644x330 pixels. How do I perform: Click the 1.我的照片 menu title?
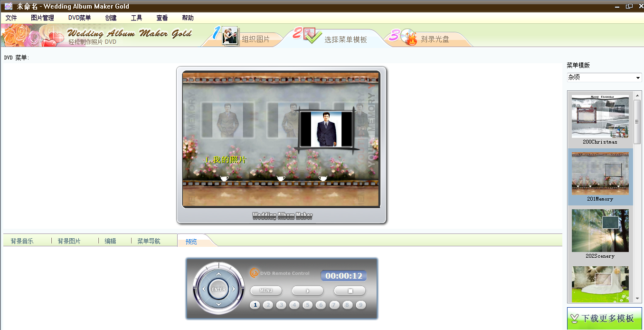(x=226, y=160)
